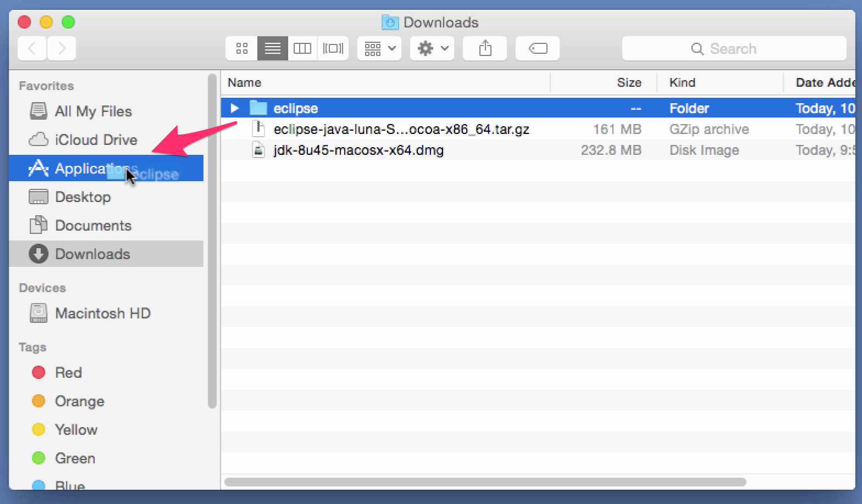
Task: Select jdk-8u45-macosx-x64.dmg file
Action: (x=359, y=150)
